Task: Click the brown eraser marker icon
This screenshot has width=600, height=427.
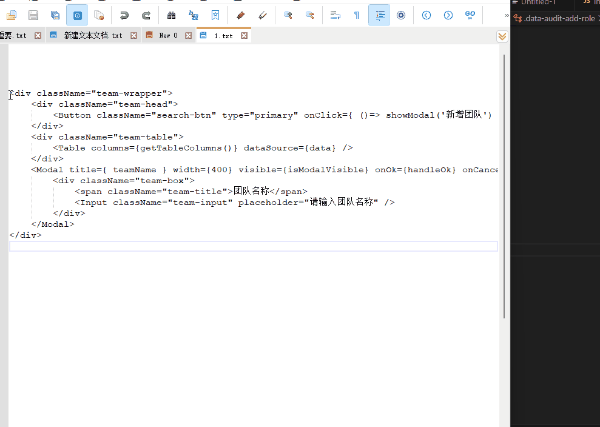Action: pyautogui.click(x=240, y=15)
